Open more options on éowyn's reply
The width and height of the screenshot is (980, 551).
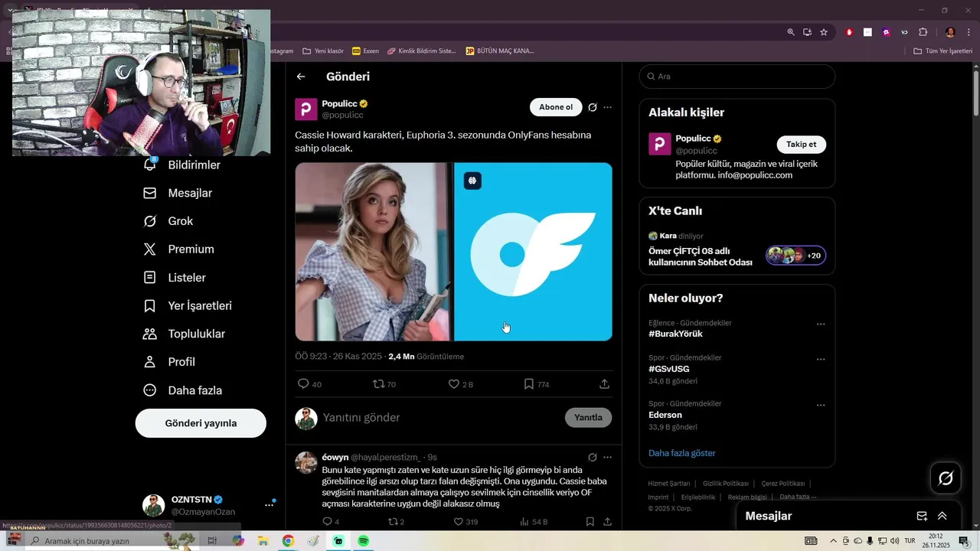pyautogui.click(x=608, y=458)
